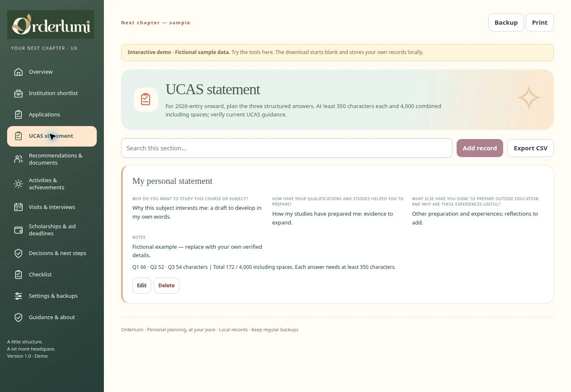
Task: Add a new record
Action: [480, 148]
